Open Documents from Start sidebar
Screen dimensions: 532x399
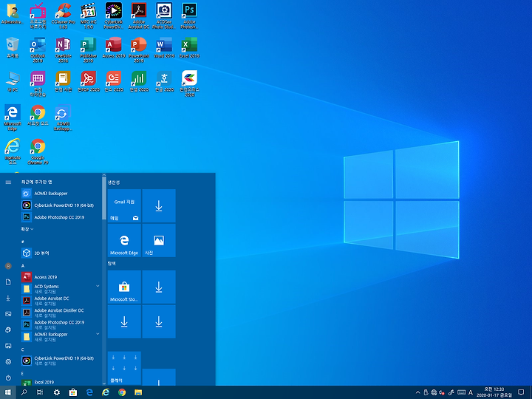click(x=8, y=282)
